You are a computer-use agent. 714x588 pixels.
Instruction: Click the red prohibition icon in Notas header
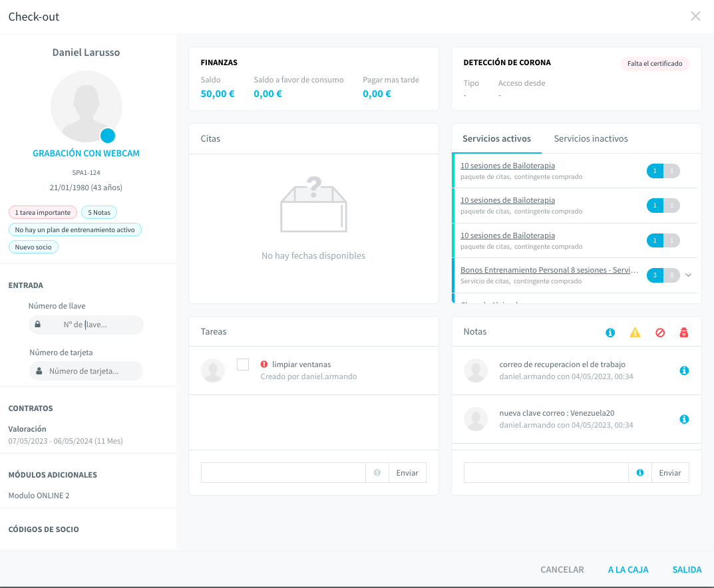660,333
